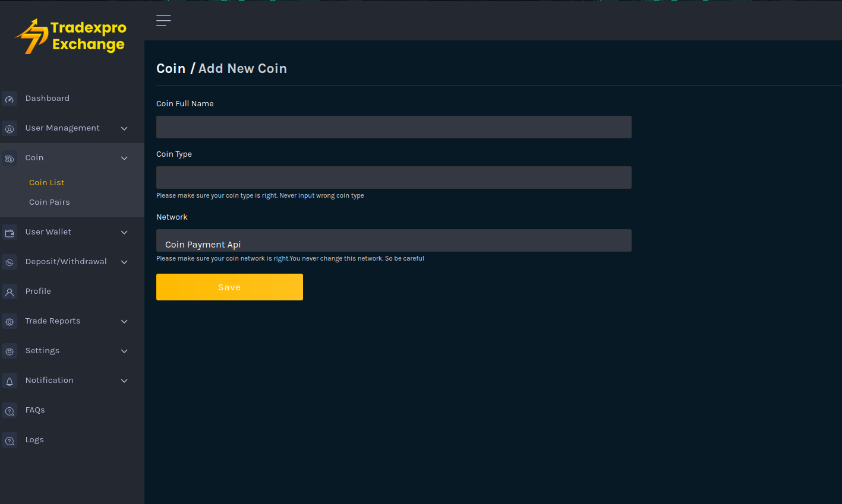This screenshot has height=504, width=842.
Task: Focus the Coin Full Name field
Action: 393,127
